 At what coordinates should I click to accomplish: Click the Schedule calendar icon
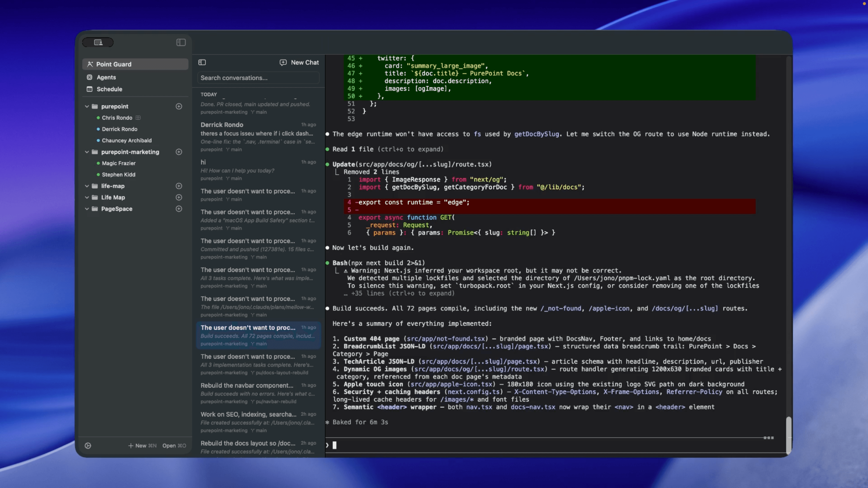[89, 89]
